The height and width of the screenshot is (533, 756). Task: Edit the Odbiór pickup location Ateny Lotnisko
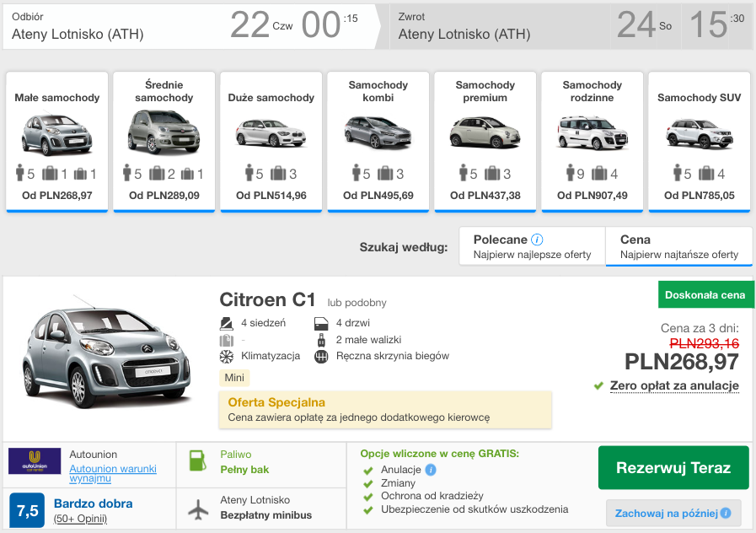78,35
